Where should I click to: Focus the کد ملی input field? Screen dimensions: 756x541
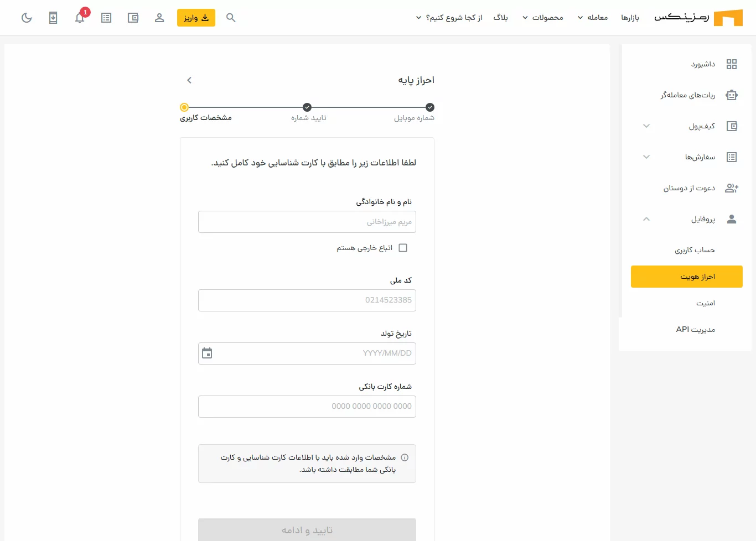(x=307, y=300)
